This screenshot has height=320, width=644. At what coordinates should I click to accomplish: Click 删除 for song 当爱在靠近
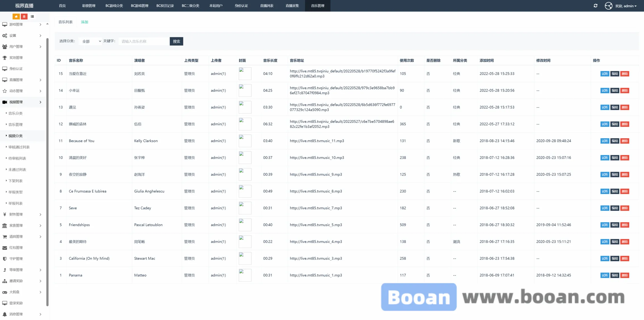625,74
